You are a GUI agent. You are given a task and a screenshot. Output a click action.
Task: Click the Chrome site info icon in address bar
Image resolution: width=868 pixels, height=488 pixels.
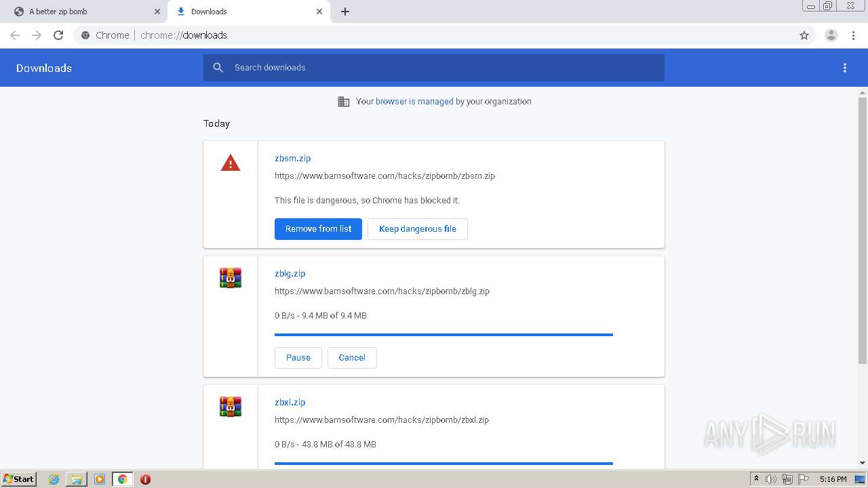(85, 35)
